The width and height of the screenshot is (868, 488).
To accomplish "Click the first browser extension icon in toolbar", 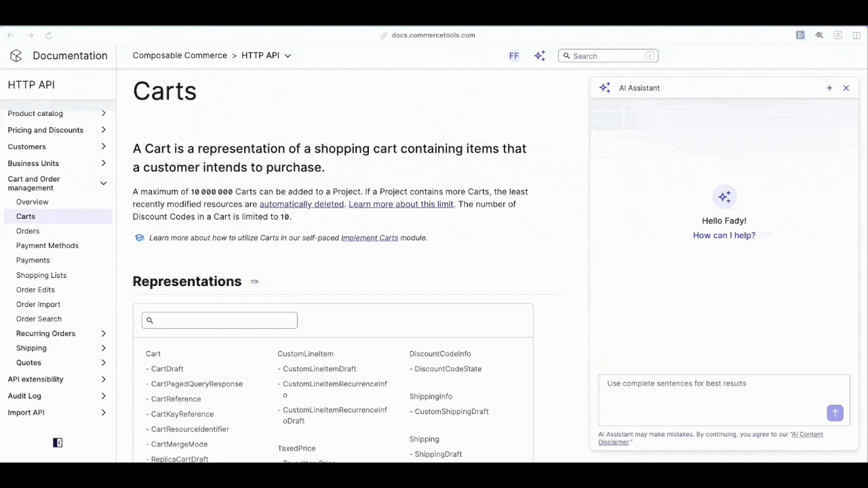I will (x=800, y=35).
